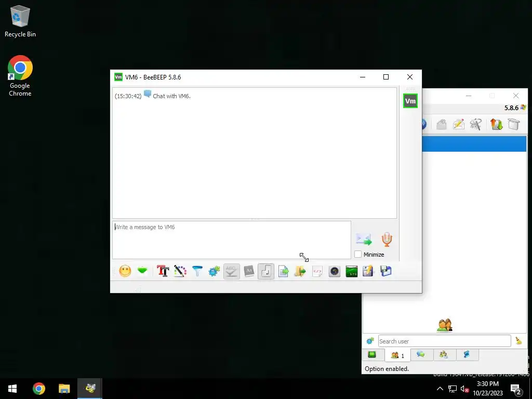Switch to the chat bubbles tab
This screenshot has height=399, width=532.
tap(421, 354)
